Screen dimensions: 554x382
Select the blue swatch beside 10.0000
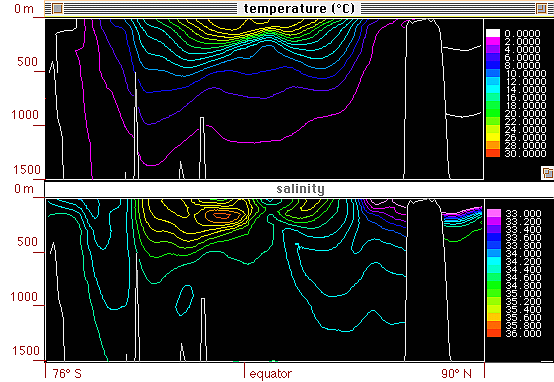click(493, 74)
